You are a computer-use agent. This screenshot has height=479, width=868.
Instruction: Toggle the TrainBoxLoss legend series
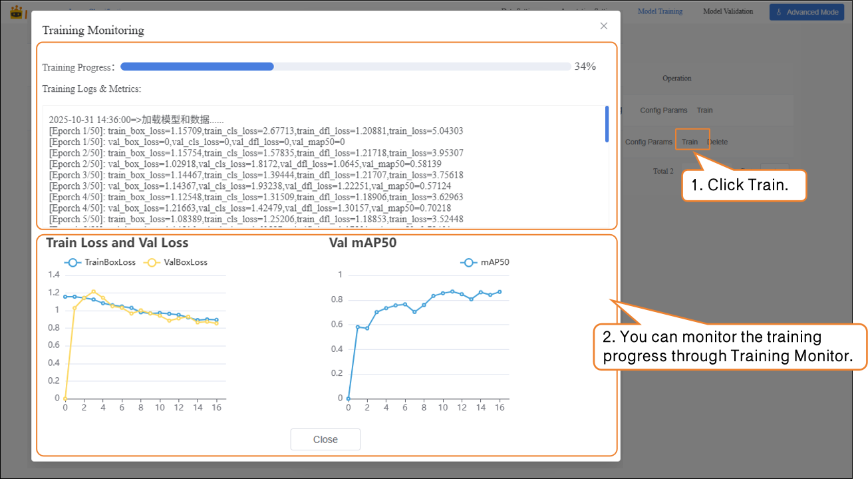[100, 262]
